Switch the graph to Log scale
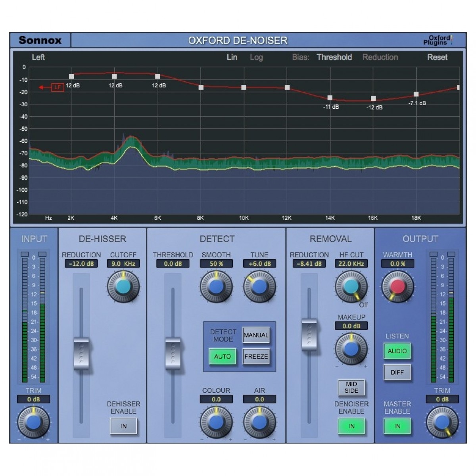Viewport: 476px width, 476px height. [x=256, y=57]
